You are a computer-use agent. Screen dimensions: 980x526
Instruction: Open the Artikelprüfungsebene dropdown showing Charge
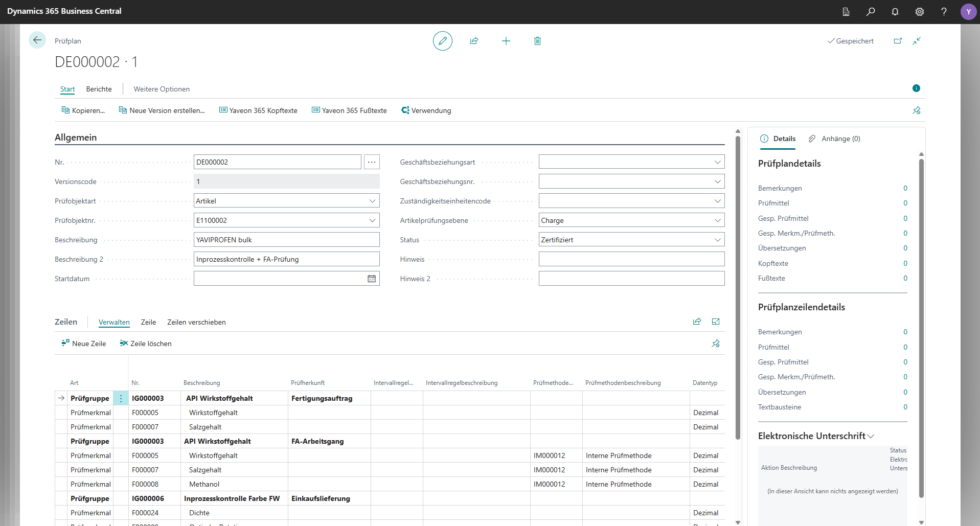[718, 220]
